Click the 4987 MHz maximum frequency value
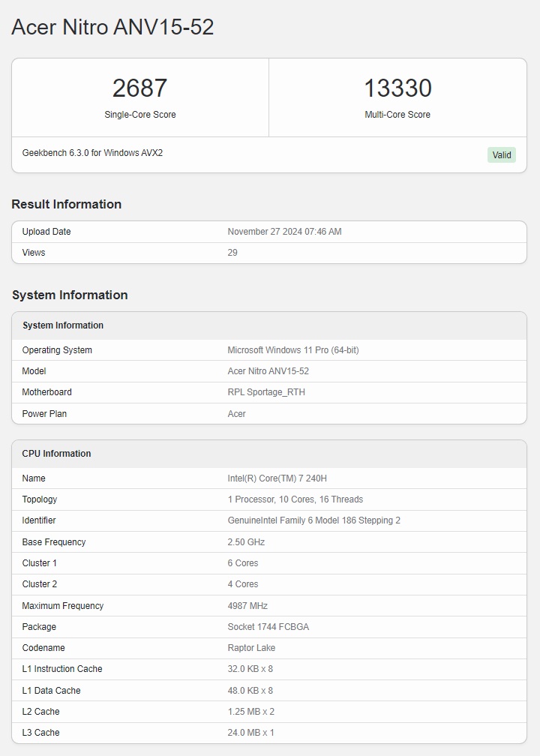The image size is (540, 756). 247,606
